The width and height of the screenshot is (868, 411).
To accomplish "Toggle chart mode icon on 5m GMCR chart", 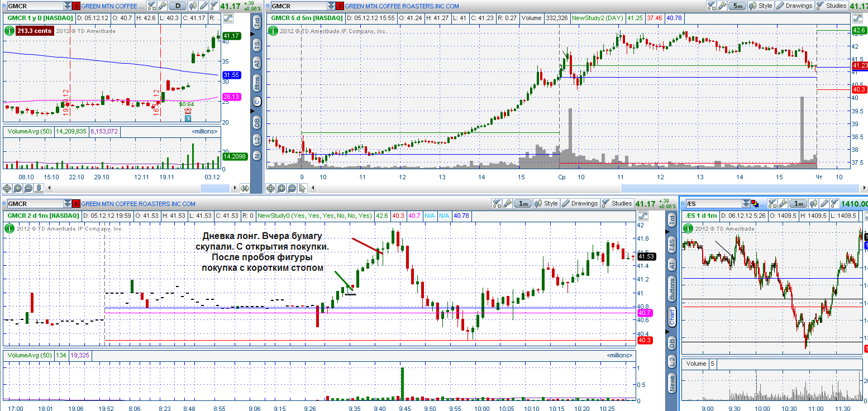I will [857, 18].
